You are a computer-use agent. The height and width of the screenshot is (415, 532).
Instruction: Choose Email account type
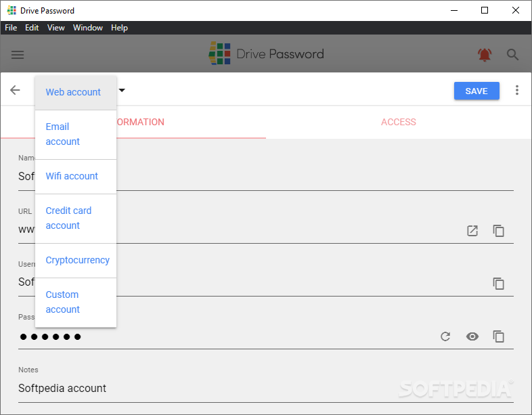[76, 134]
